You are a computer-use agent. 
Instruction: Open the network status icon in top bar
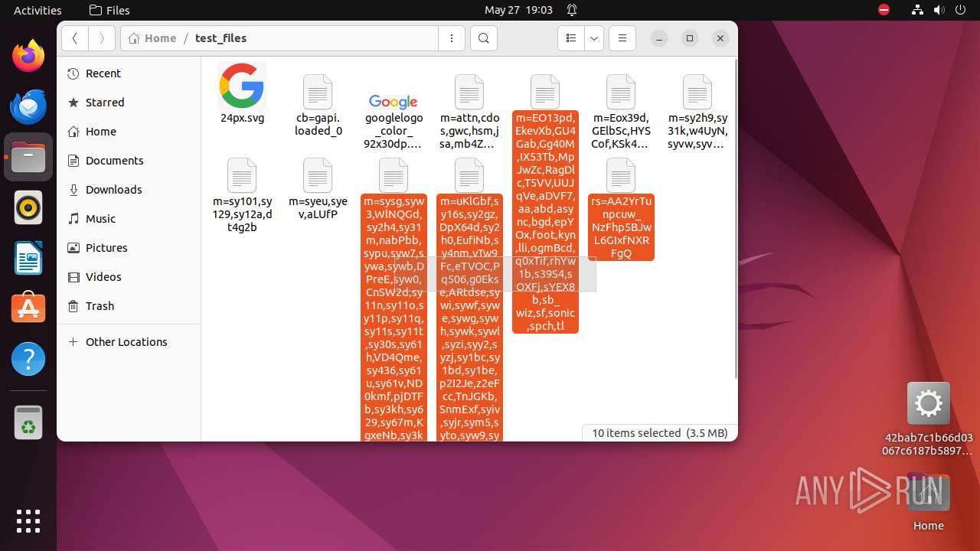click(x=917, y=10)
